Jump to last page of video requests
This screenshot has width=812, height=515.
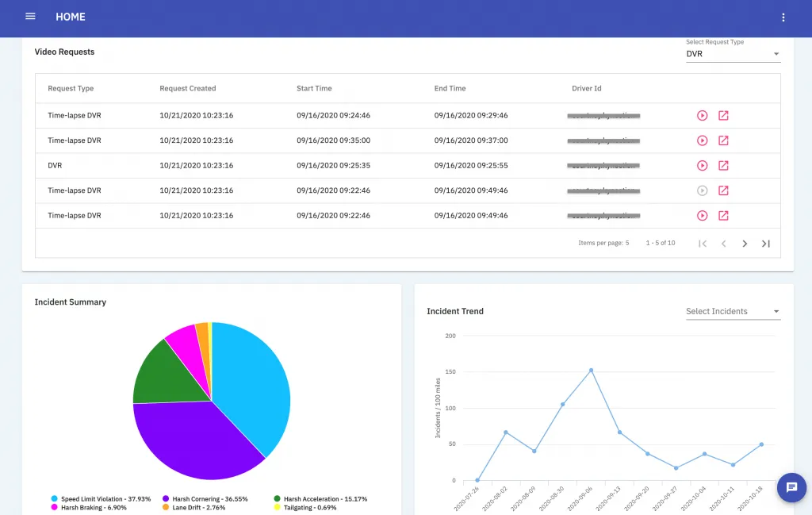point(766,244)
